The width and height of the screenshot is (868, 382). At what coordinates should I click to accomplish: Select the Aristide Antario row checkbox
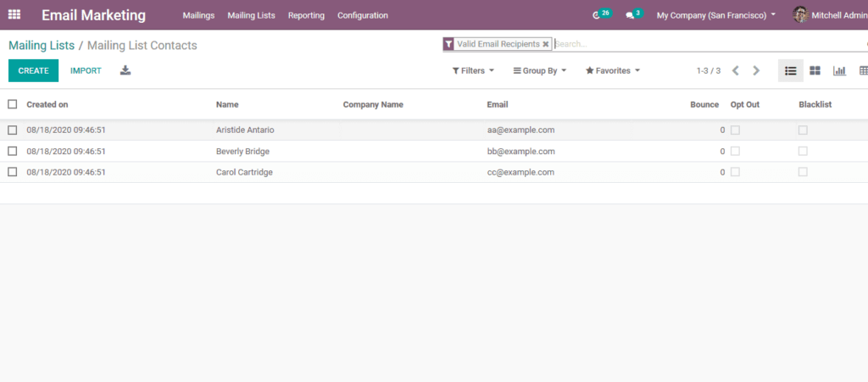tap(12, 130)
